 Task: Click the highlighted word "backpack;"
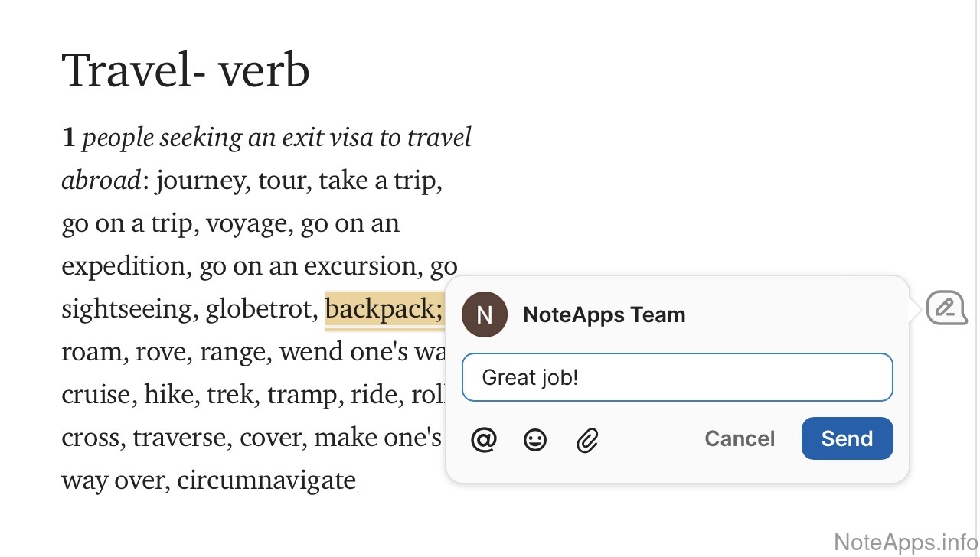tap(384, 309)
